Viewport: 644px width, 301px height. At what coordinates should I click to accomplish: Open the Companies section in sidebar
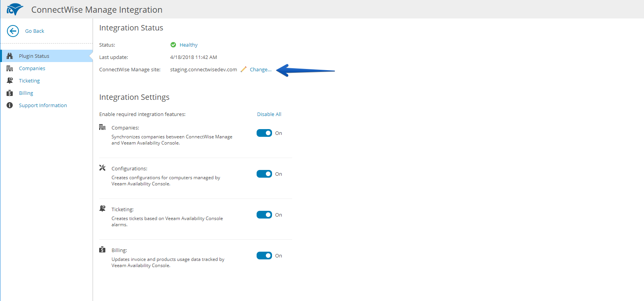point(32,68)
